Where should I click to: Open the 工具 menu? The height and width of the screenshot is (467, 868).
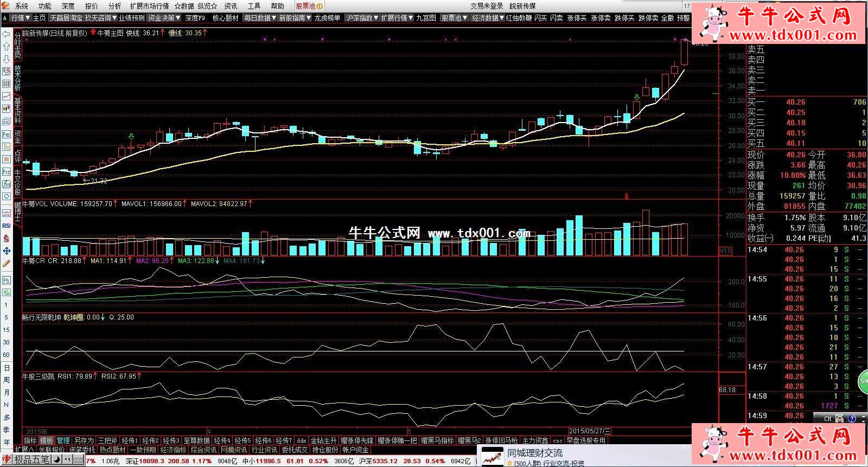(254, 6)
